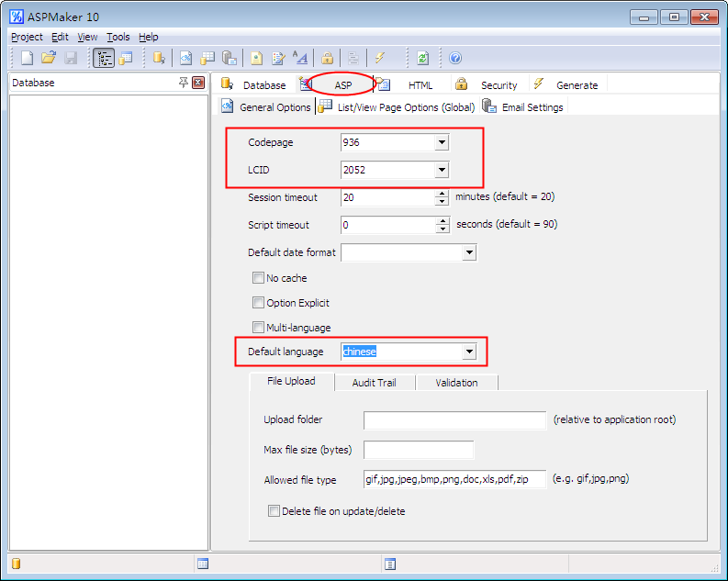The image size is (728, 581).
Task: Click the font style A toolbar icon
Action: coord(300,58)
